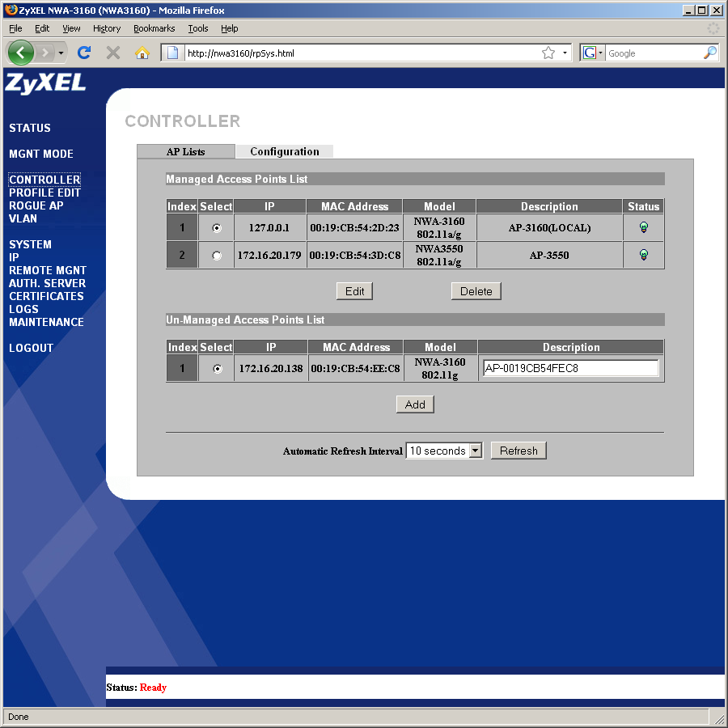Click MAC address 00:19:CB:54:3D:C8
728x728 pixels.
[355, 255]
